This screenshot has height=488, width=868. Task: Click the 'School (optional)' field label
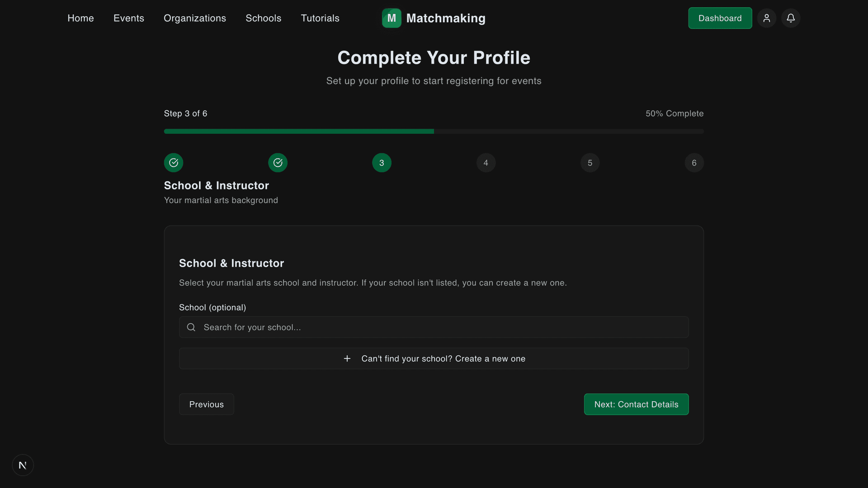coord(212,307)
